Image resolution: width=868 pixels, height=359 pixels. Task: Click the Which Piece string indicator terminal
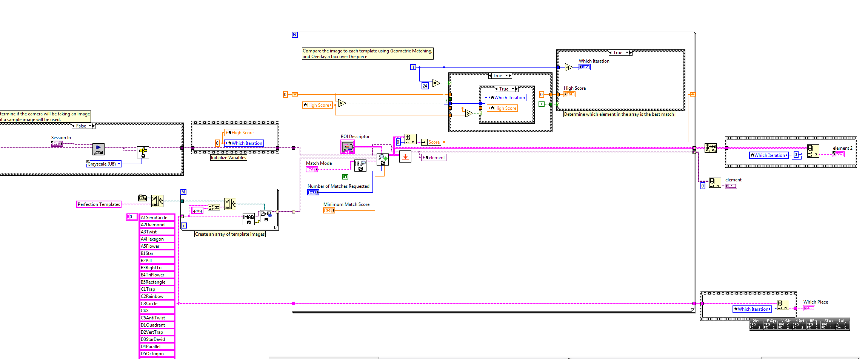coord(809,308)
